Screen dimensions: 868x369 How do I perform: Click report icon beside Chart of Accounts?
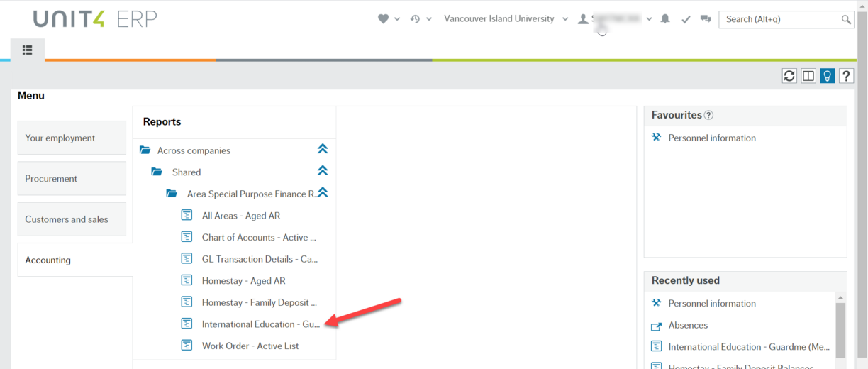tap(187, 236)
